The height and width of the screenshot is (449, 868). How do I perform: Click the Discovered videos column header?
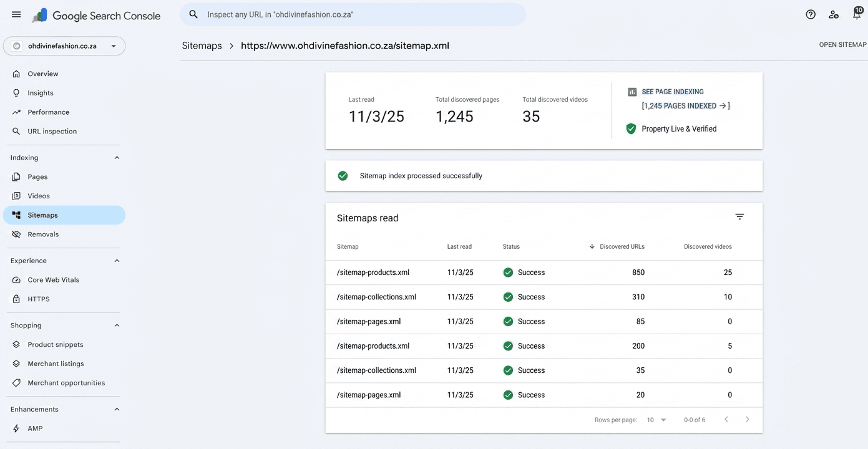pos(708,246)
